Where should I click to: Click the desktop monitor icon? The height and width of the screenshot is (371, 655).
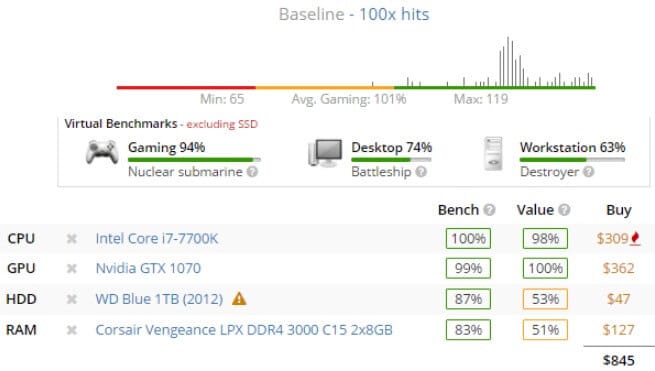tap(325, 153)
